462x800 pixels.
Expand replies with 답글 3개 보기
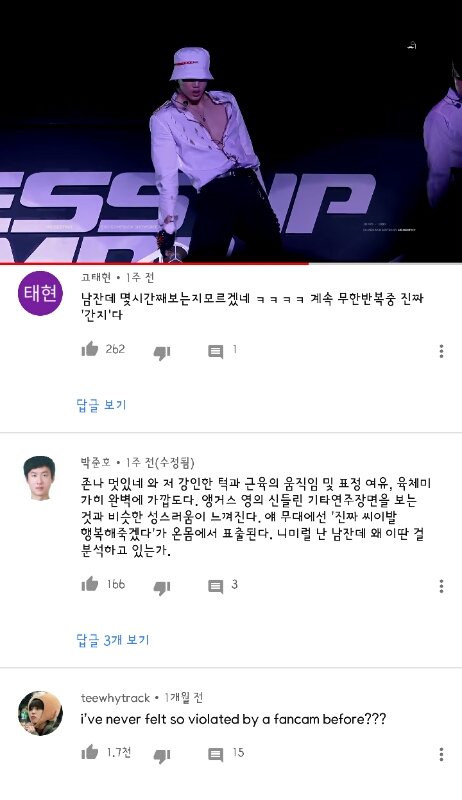[113, 640]
